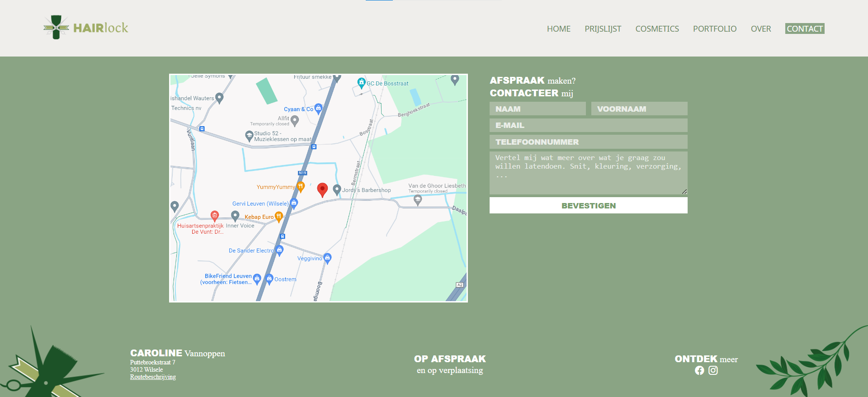Click the TELEFOONNUMMER field
Screen dimensions: 868x397
point(589,142)
